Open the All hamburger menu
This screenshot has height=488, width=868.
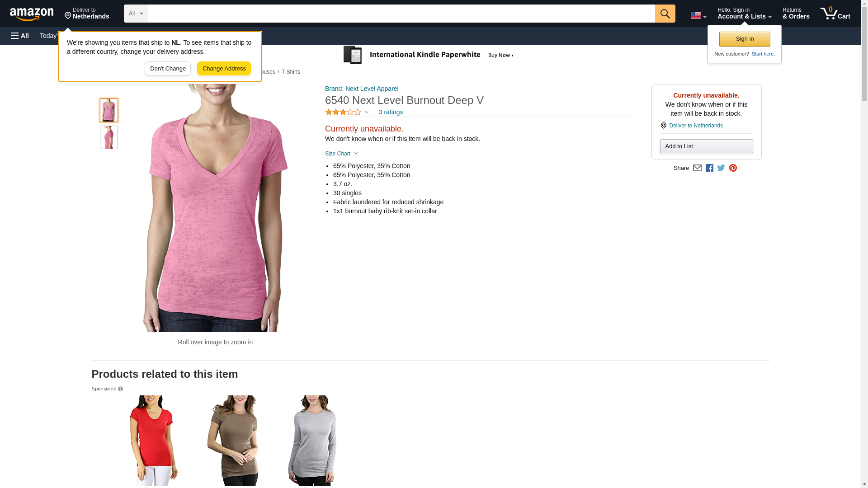[x=20, y=36]
